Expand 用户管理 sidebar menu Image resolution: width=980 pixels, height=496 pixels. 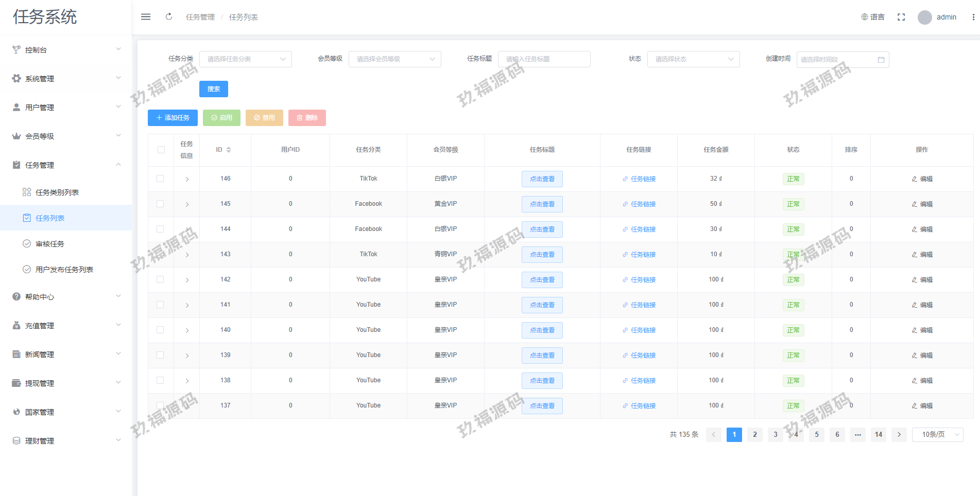(66, 108)
